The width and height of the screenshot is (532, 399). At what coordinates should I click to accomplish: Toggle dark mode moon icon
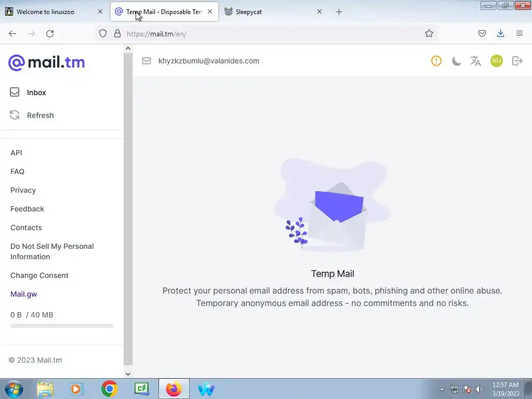point(456,61)
